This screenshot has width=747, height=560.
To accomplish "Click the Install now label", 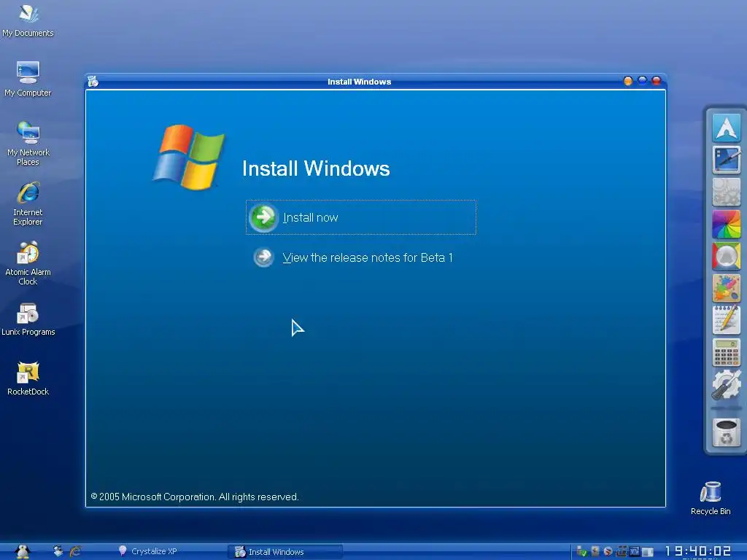I will pyautogui.click(x=310, y=217).
